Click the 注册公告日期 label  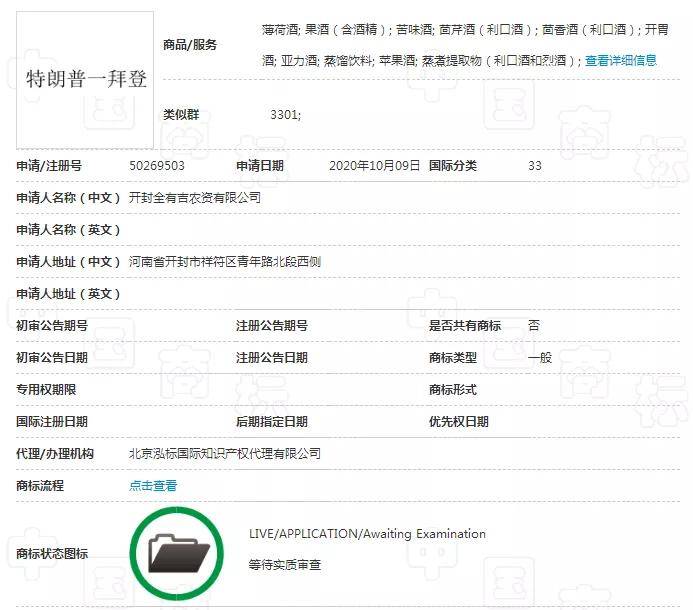272,357
